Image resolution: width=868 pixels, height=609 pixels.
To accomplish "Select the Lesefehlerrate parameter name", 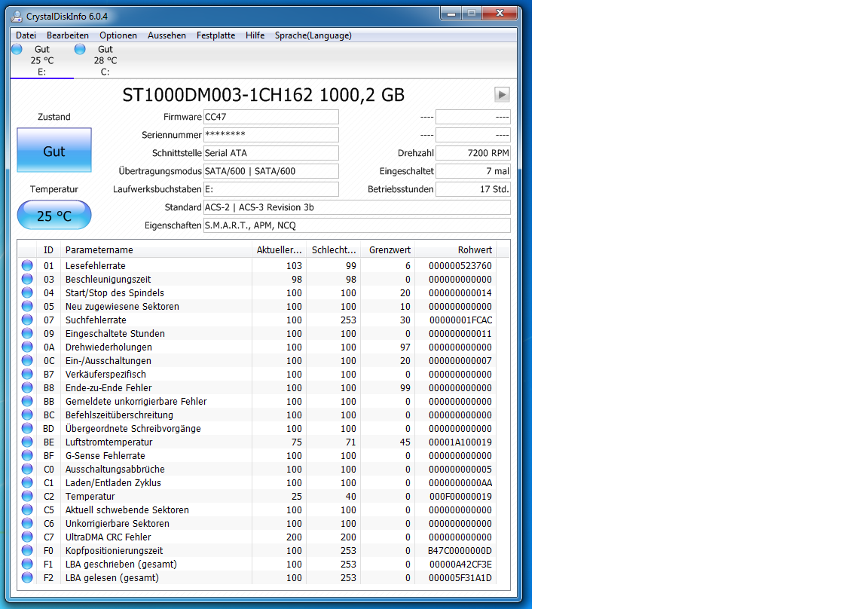I will coord(95,266).
